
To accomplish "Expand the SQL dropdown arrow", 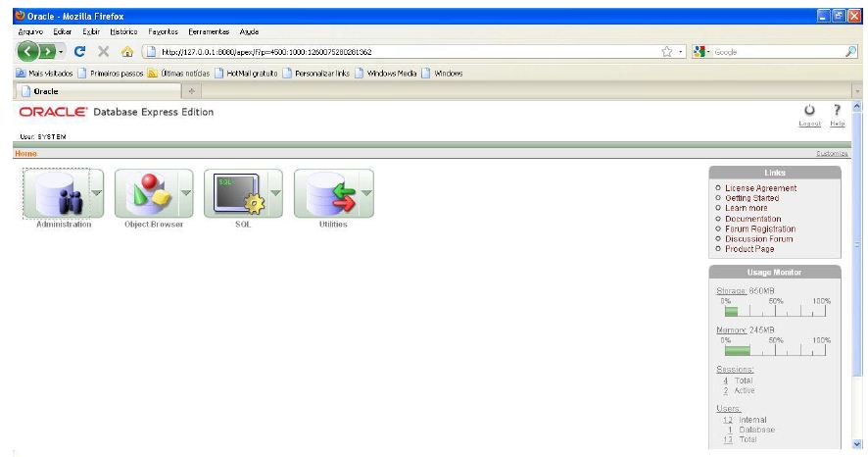I will pos(275,193).
